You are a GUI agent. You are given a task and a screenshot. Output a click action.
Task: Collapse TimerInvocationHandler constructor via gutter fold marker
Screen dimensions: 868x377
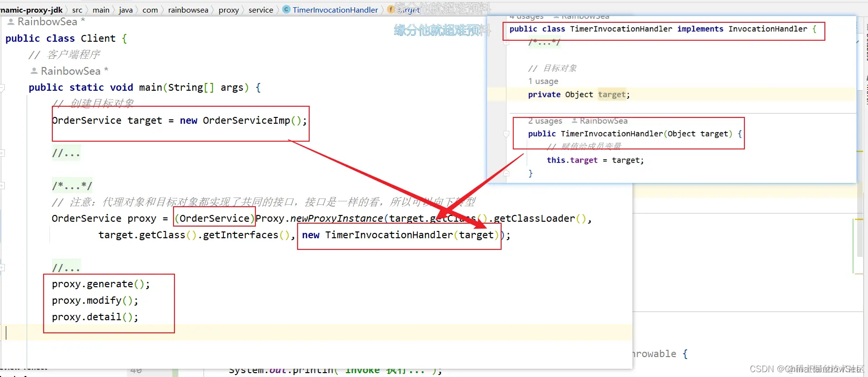[x=506, y=134]
